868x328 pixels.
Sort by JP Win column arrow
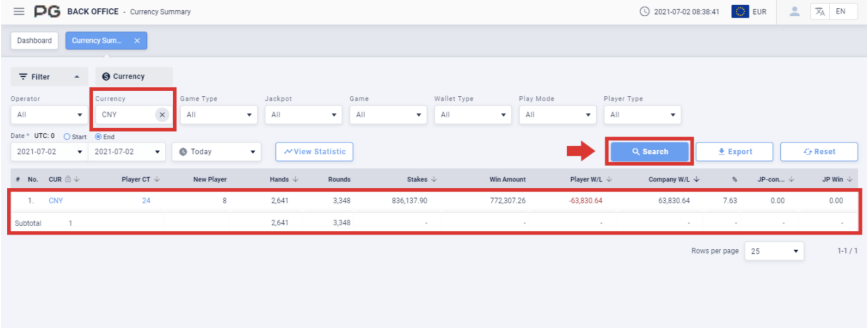coord(850,180)
